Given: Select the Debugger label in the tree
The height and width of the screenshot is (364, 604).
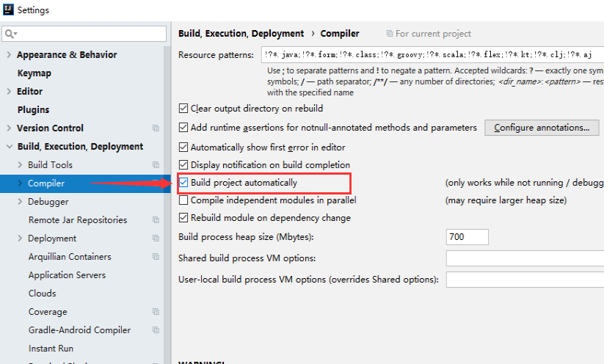Looking at the screenshot, I should pos(48,202).
